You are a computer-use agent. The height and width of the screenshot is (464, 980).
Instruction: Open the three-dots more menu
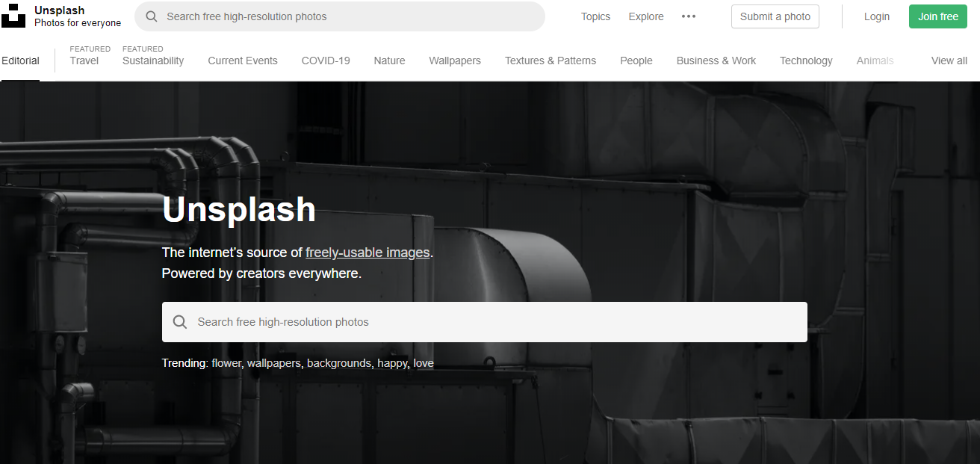coord(689,16)
